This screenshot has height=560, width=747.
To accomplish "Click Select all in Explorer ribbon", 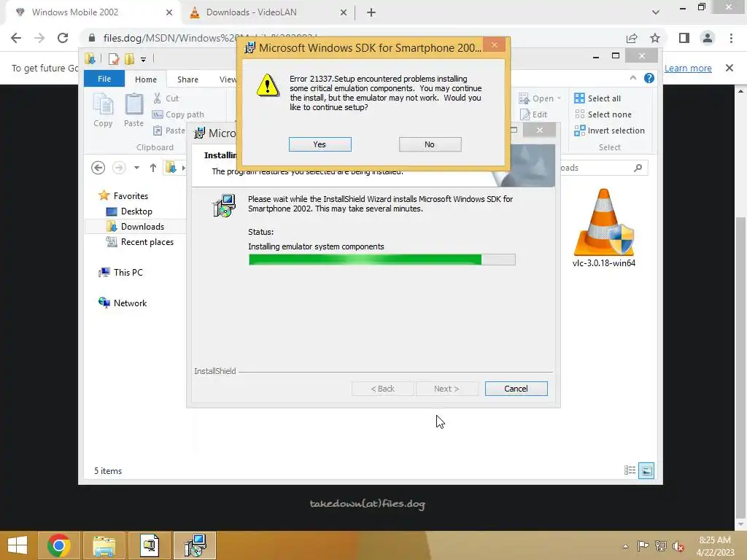I will 597,98.
